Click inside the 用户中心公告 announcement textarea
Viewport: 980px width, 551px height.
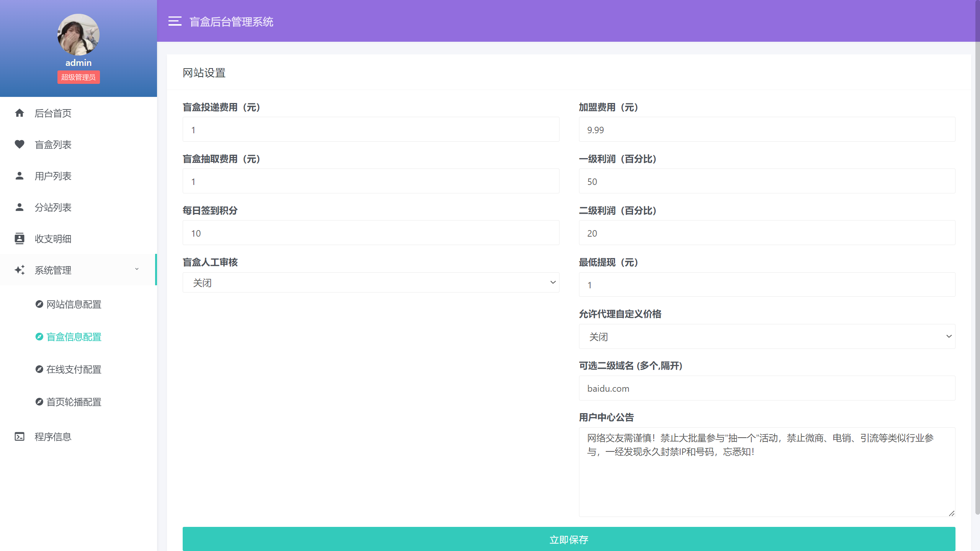pos(766,471)
